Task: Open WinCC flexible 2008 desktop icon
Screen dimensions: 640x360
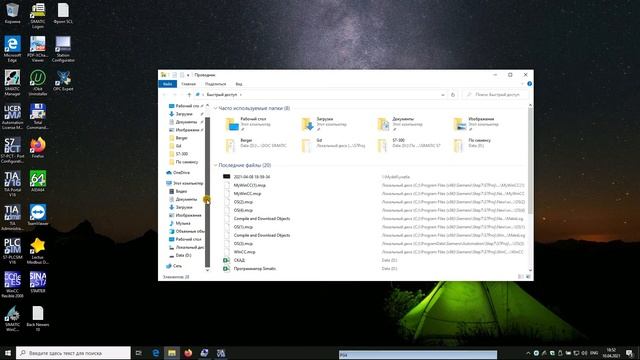Action: coord(12,284)
